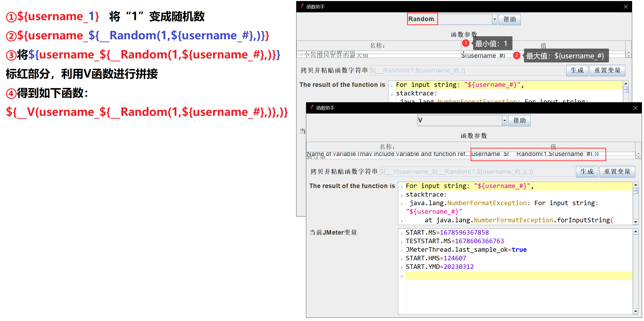This screenshot has height=321, width=644.
Task: Close the front 函数助手 V dialog
Action: tap(635, 108)
